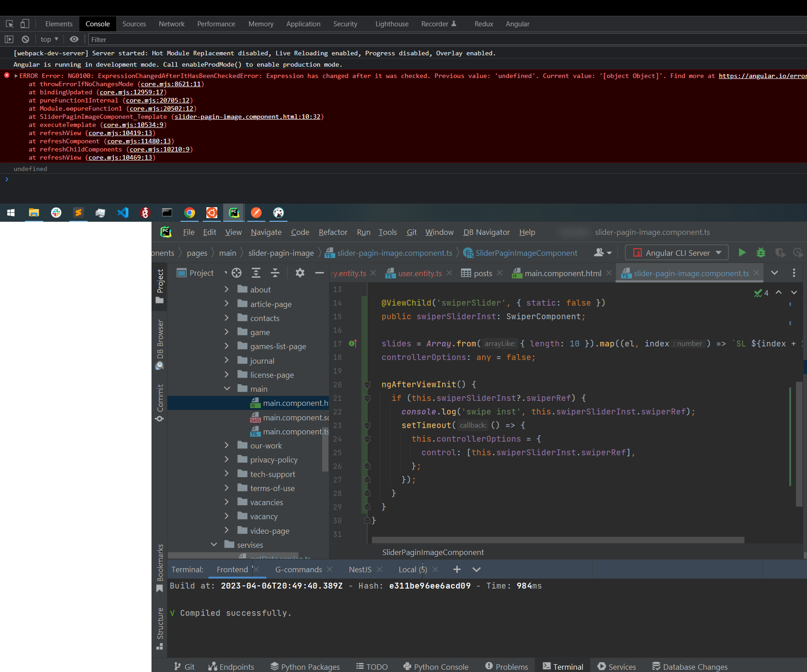This screenshot has height=672, width=807.
Task: Open the Angular tab in DevTools
Action: click(518, 24)
